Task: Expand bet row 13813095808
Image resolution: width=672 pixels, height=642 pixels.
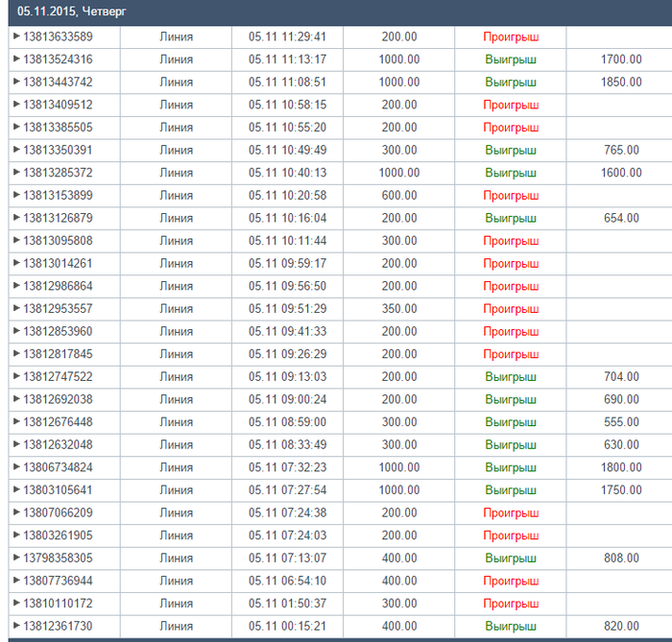Action: (x=16, y=240)
